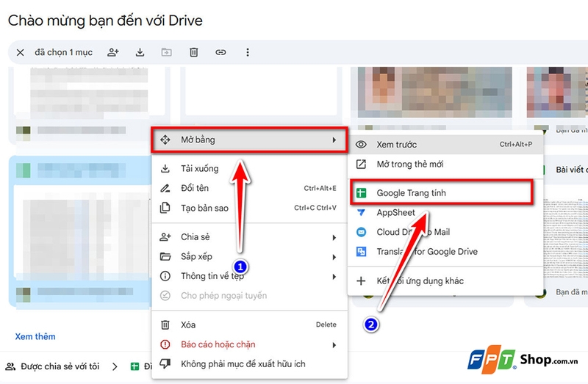Open with AppSheet

coord(445,212)
